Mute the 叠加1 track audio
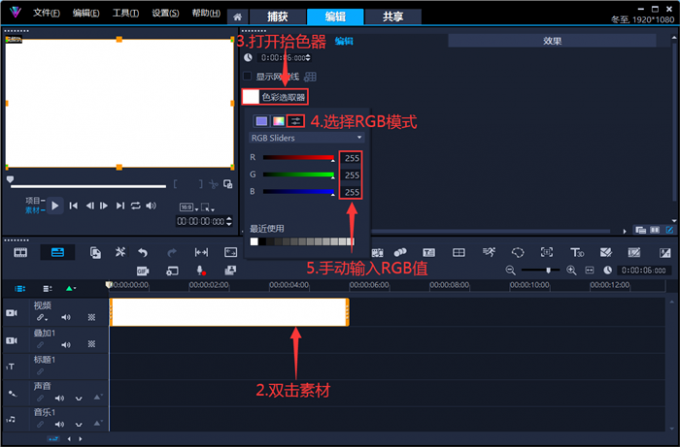Screen dimensions: 680x447 (x=65, y=345)
